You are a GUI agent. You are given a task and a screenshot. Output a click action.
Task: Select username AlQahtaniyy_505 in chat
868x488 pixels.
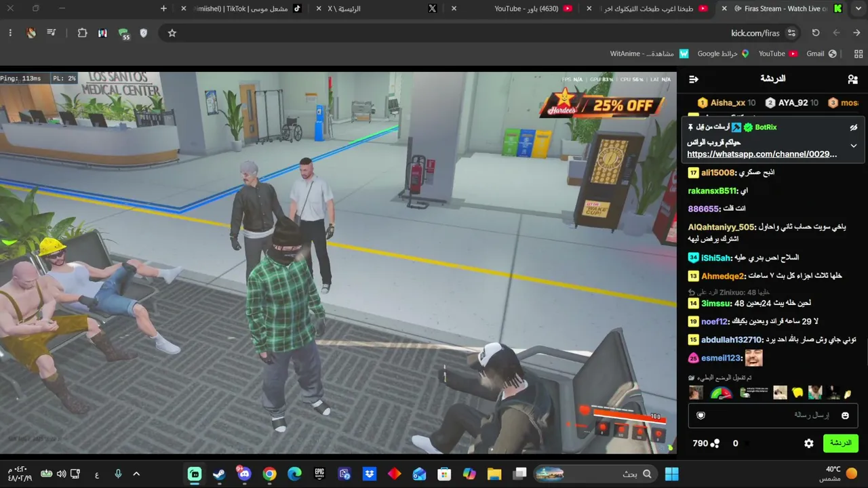tap(722, 227)
